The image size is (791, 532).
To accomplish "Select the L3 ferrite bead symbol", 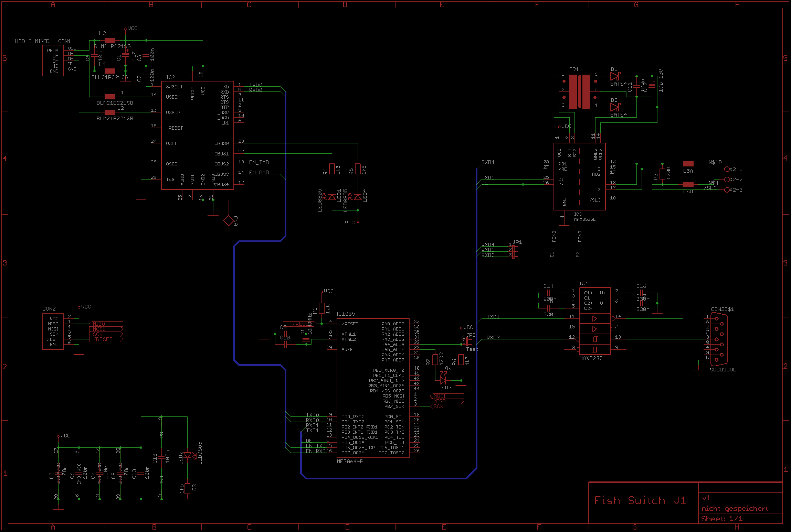I will tap(110, 40).
